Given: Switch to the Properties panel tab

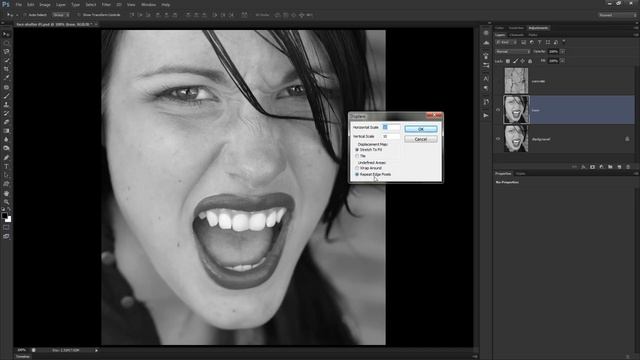Looking at the screenshot, I should [503, 174].
